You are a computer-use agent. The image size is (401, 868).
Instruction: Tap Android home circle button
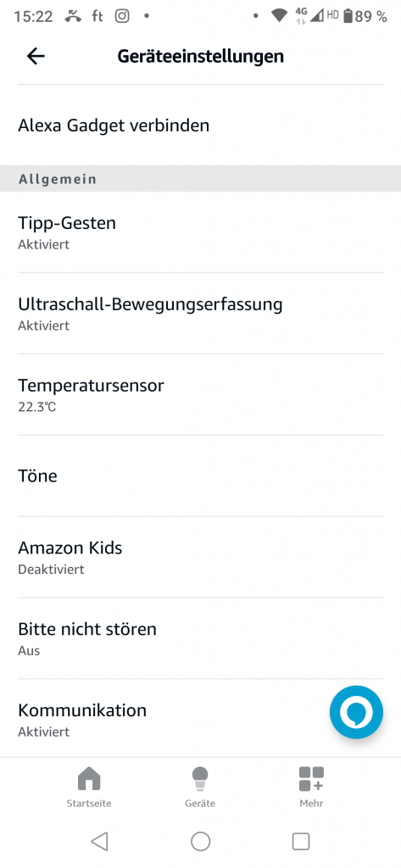[200, 842]
